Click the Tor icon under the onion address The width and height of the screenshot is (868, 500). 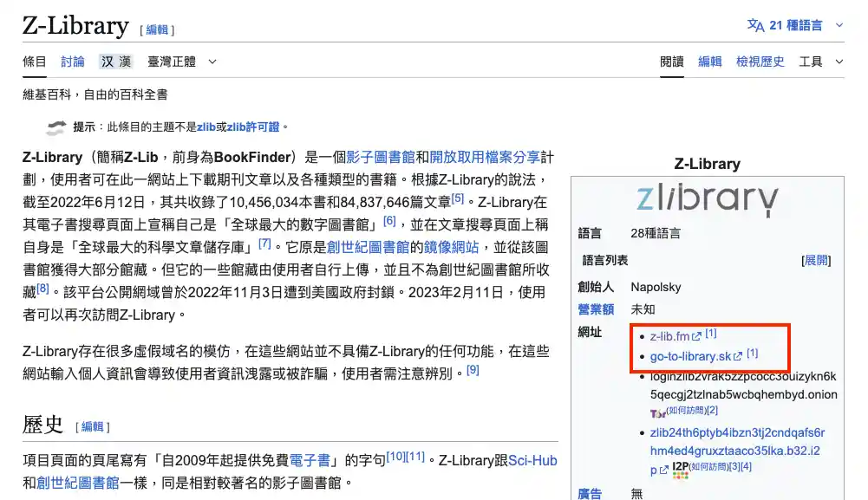[657, 412]
